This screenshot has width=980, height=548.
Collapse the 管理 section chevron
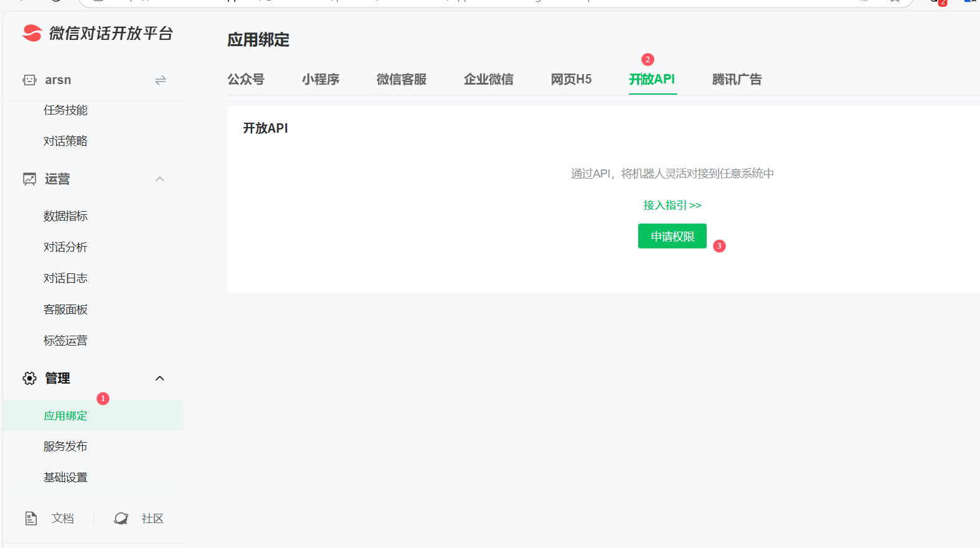pyautogui.click(x=160, y=379)
